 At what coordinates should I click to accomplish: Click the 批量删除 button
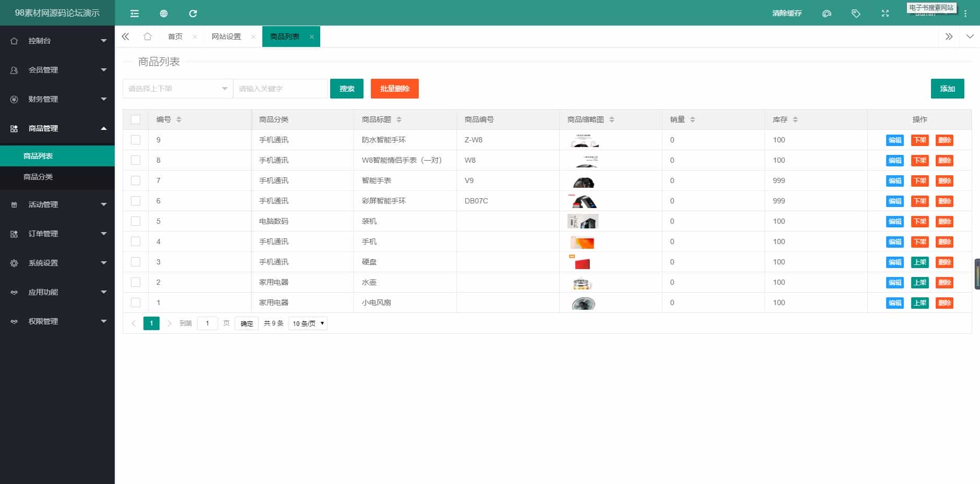(x=395, y=89)
